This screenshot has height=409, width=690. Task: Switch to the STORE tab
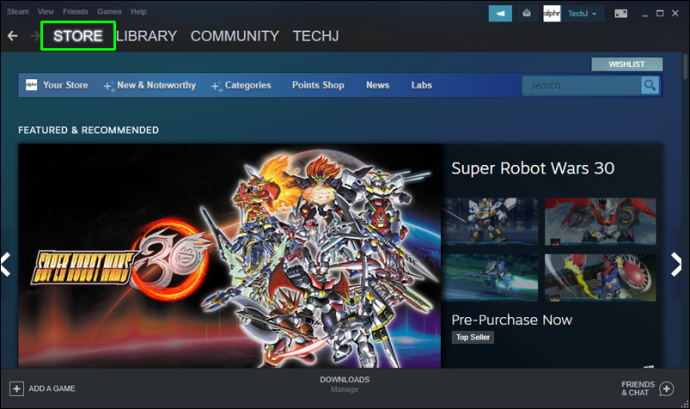[x=78, y=36]
